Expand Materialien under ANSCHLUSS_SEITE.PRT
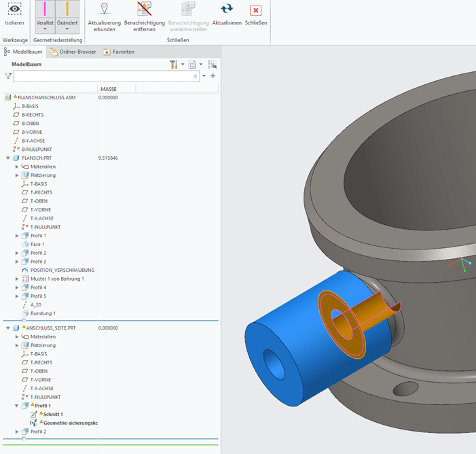Viewport: 476px width, 454px height. (17, 336)
